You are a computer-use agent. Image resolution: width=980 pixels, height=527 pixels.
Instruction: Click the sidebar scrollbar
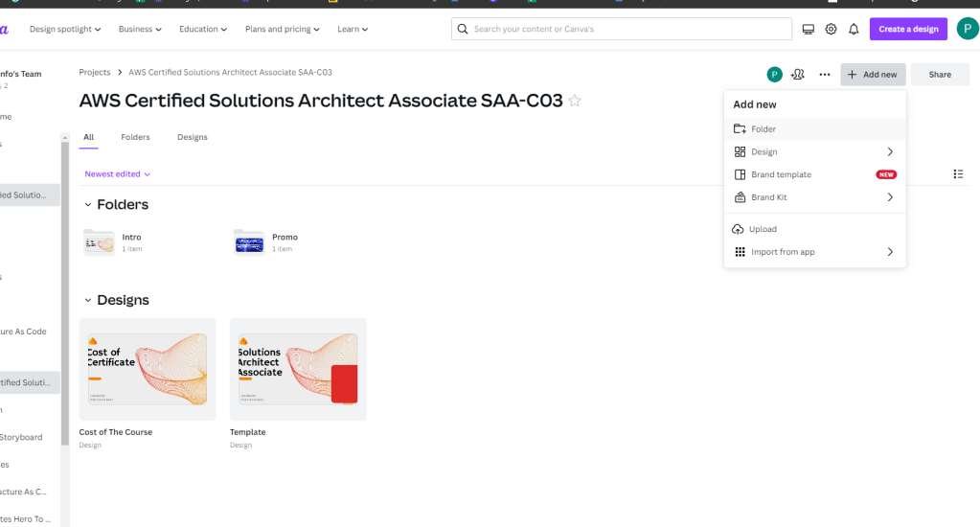click(x=64, y=294)
